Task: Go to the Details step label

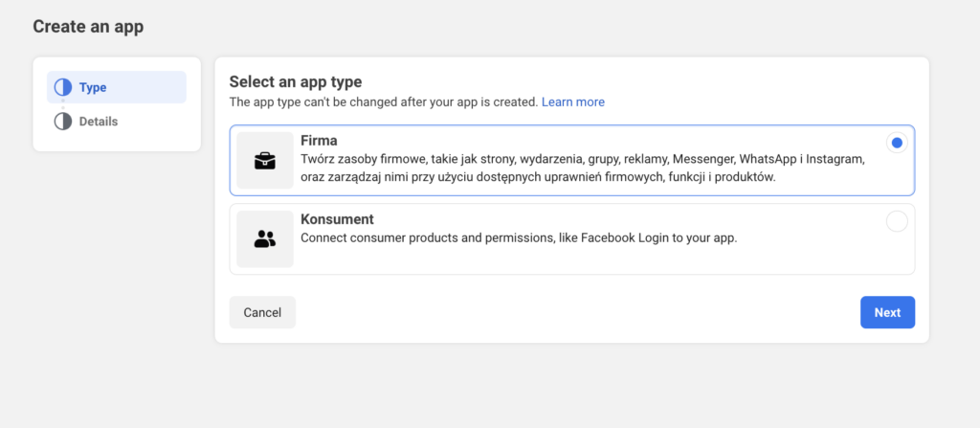Action: [x=99, y=122]
